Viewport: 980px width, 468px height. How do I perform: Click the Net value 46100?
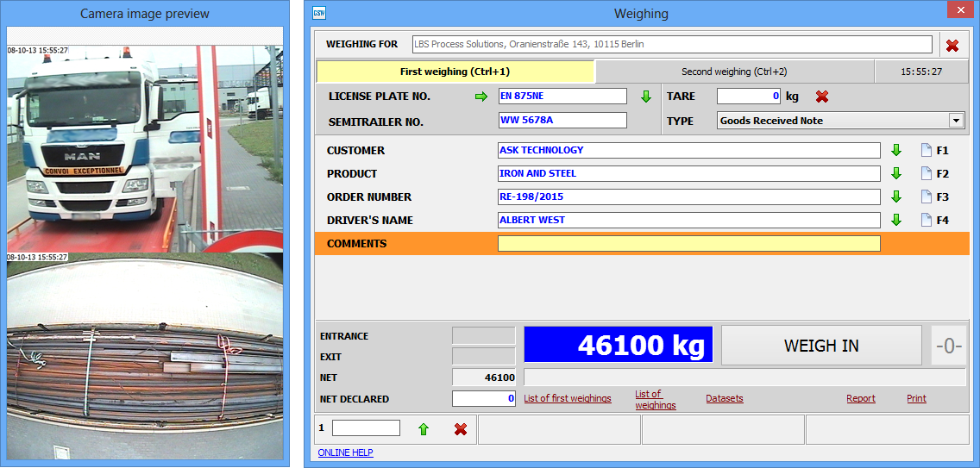[x=484, y=378]
